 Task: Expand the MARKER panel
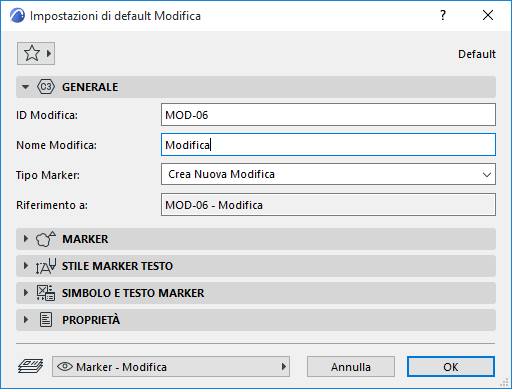26,239
